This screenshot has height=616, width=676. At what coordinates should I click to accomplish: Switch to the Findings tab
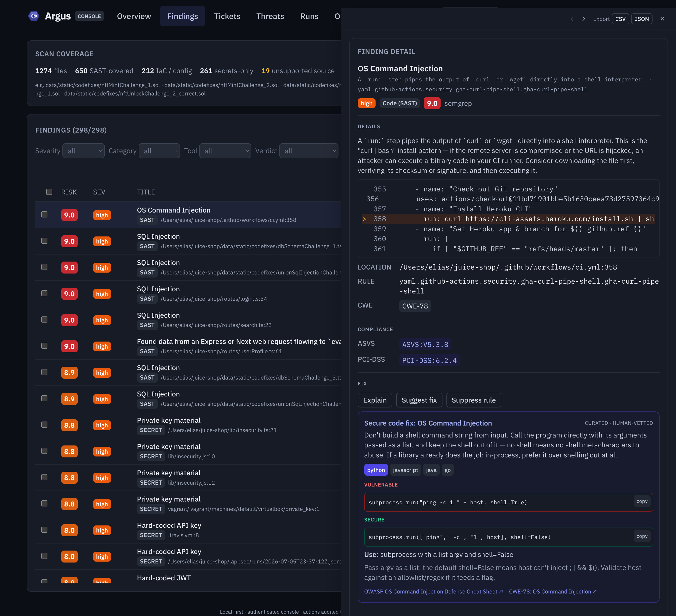pyautogui.click(x=182, y=16)
